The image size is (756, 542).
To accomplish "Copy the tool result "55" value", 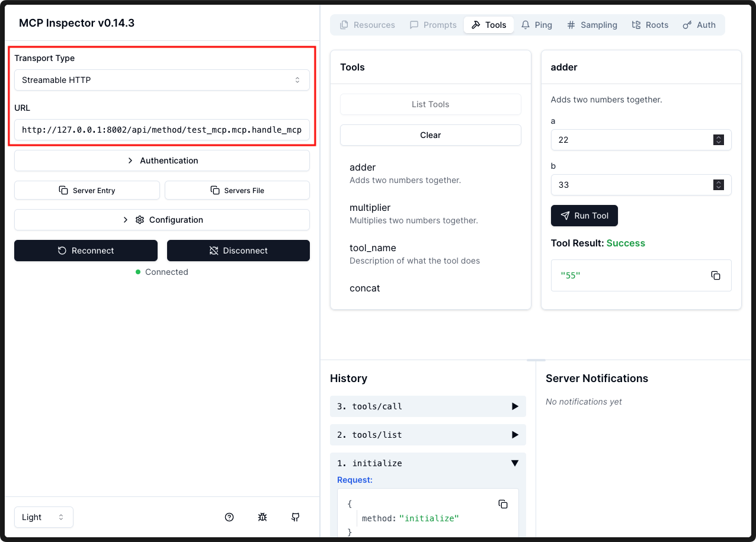I will click(716, 275).
